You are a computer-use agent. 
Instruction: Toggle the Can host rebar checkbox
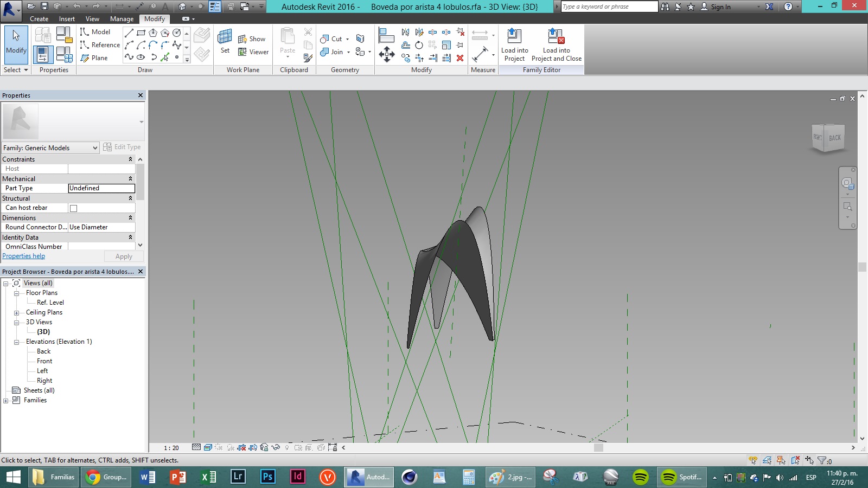click(74, 208)
